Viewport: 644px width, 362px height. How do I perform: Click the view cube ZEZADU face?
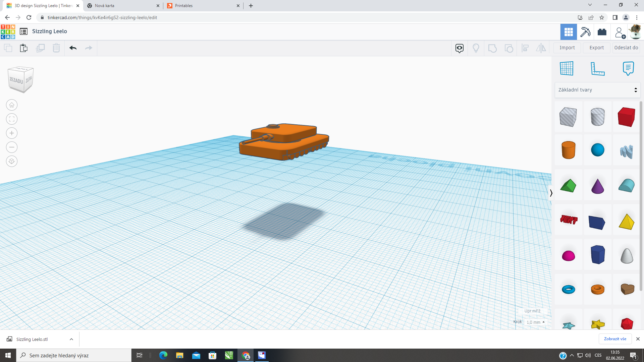pos(16,81)
